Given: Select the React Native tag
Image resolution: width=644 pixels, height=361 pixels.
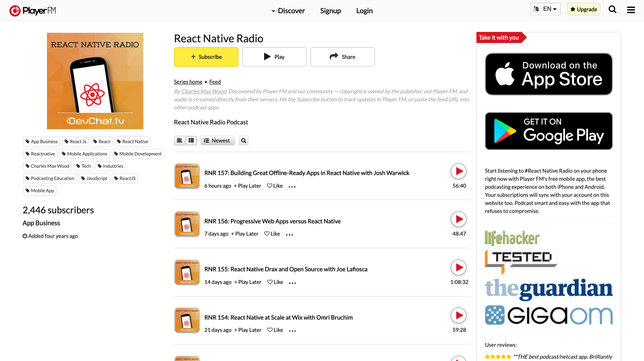Looking at the screenshot, I should [x=133, y=142].
